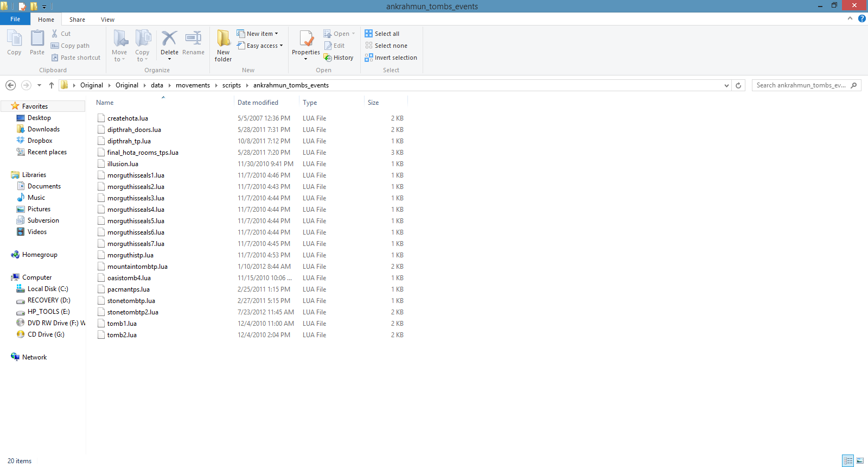Viewport: 868px width, 467px height.
Task: Expand the Open button dropdown
Action: tap(354, 34)
